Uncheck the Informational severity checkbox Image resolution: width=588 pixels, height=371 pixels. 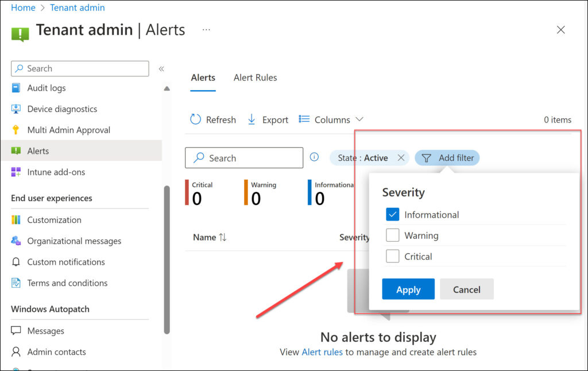[392, 215]
